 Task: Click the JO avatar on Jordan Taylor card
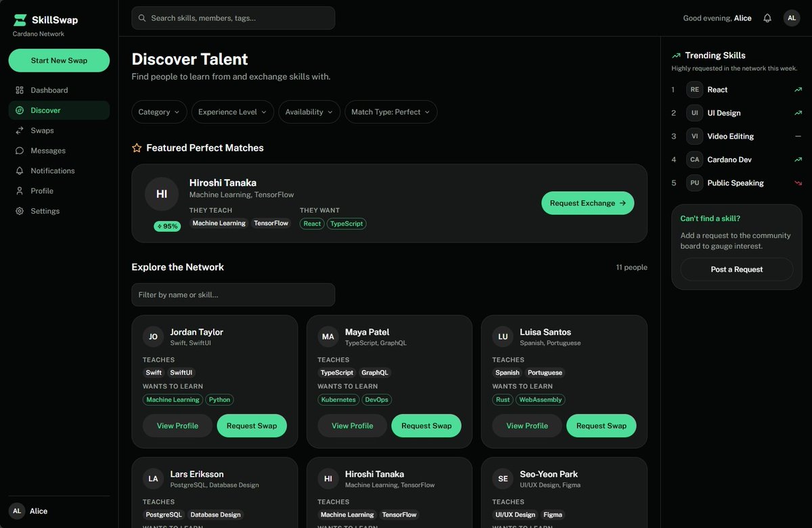[154, 337]
